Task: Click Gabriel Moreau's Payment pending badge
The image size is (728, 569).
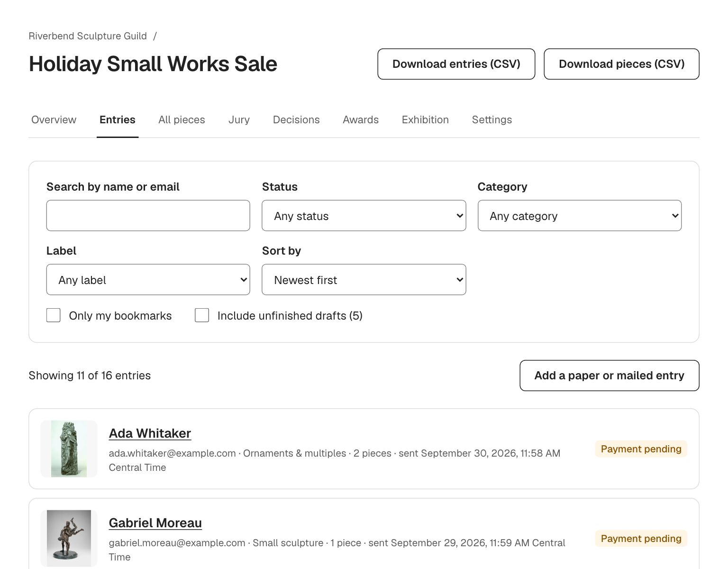Action: coord(641,539)
